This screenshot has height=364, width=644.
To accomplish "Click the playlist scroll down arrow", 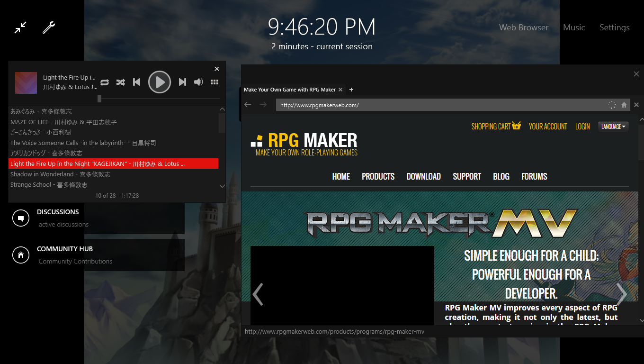I will [x=222, y=186].
